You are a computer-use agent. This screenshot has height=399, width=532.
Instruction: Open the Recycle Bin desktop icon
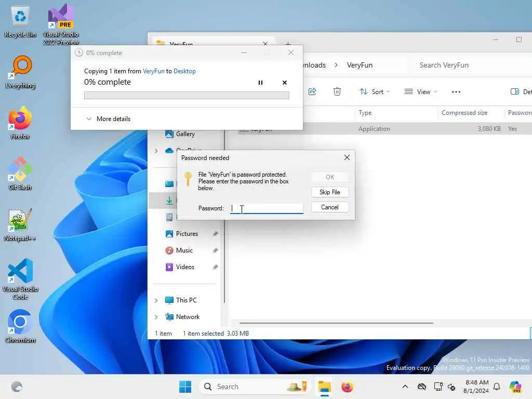[20, 21]
